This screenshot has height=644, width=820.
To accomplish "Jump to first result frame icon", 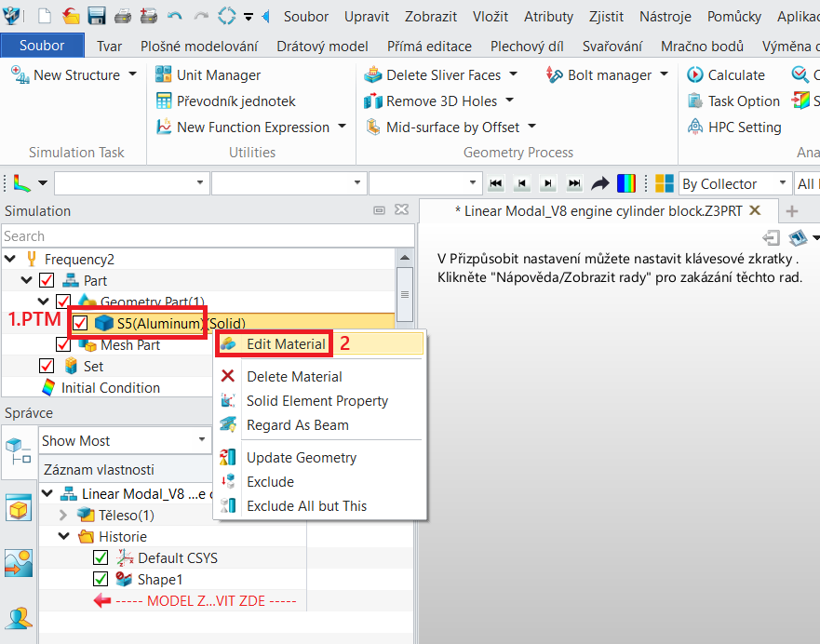I will (x=496, y=183).
